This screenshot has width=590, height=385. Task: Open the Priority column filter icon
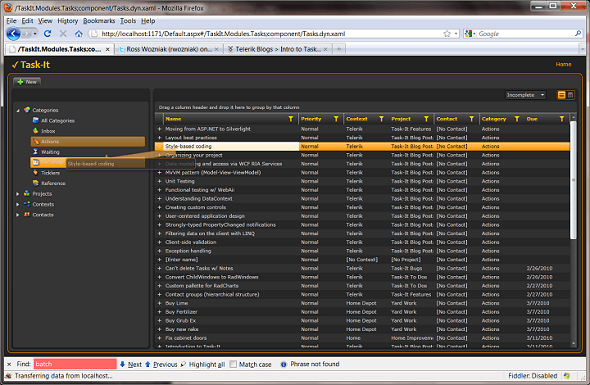[x=336, y=119]
